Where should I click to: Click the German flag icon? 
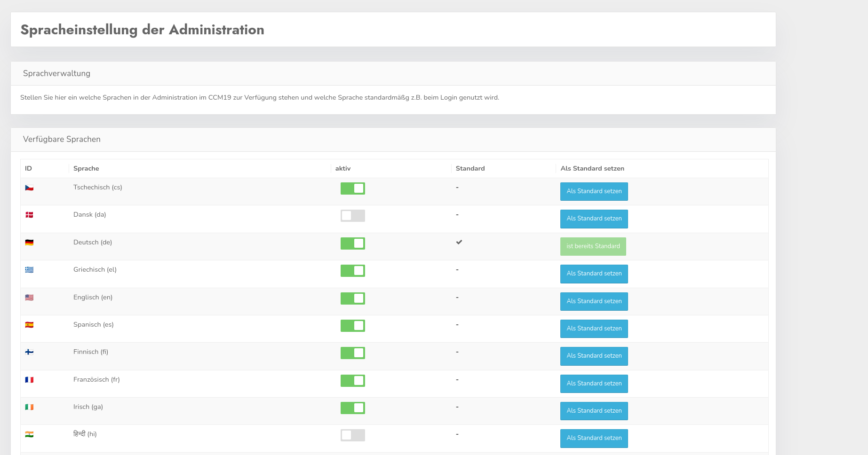pyautogui.click(x=29, y=243)
